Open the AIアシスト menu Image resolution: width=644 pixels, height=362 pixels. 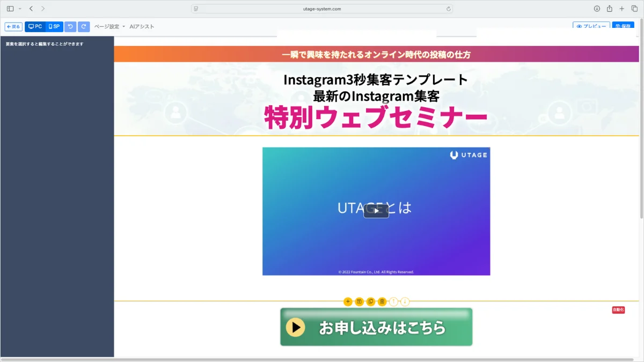(142, 27)
